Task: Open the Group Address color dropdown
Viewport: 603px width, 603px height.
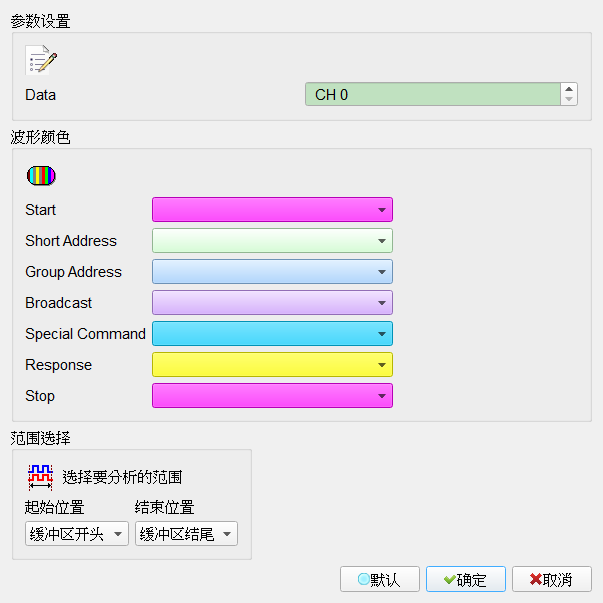Action: tap(272, 272)
